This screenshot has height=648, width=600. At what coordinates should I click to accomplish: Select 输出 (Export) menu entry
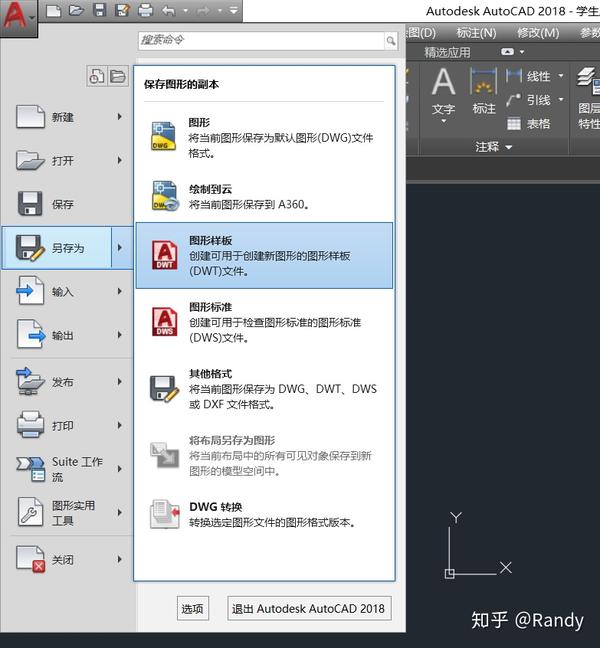[x=68, y=335]
